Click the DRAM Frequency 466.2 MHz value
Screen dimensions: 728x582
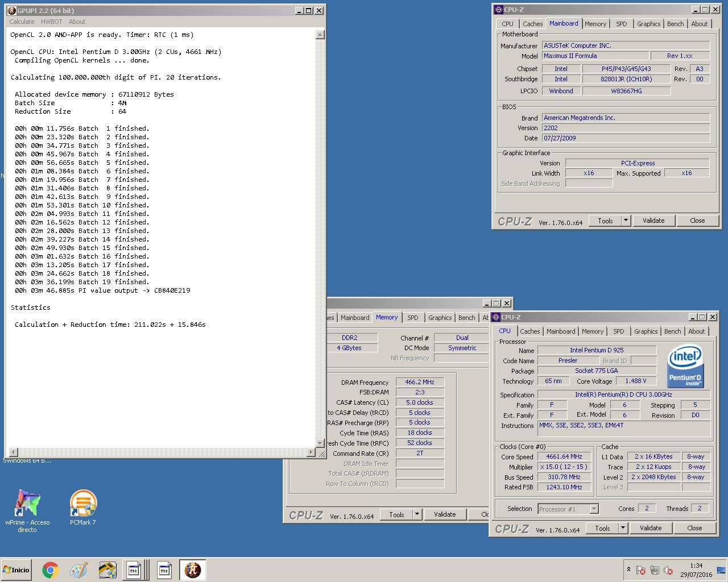(420, 382)
